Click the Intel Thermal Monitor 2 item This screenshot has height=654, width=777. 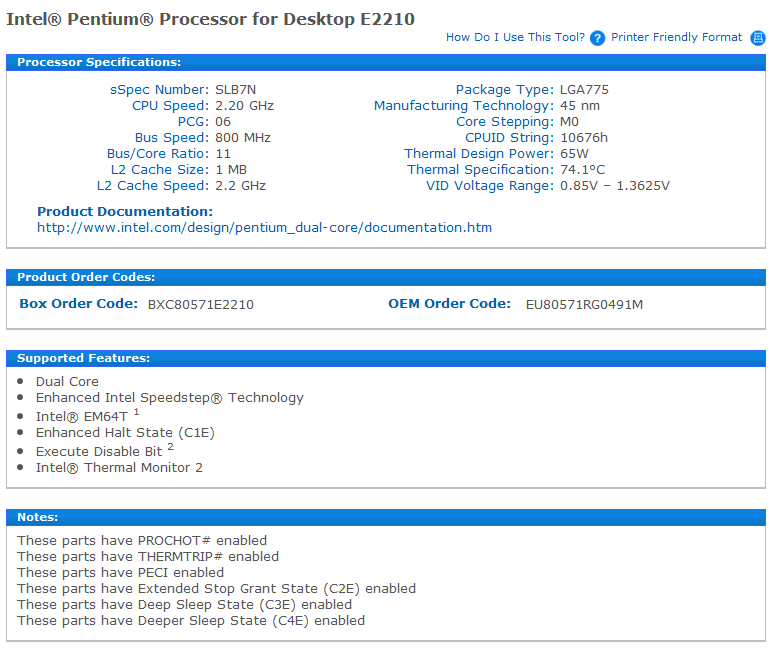click(x=119, y=468)
